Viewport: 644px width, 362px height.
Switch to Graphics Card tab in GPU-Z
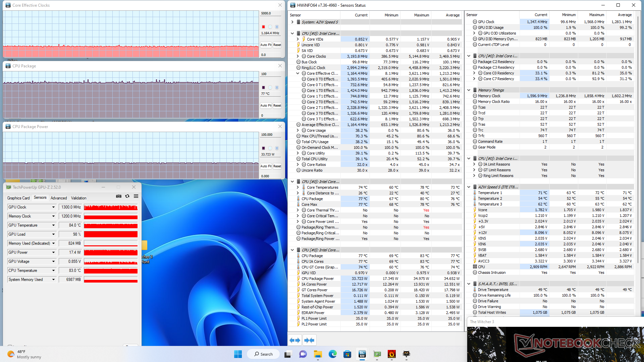click(18, 198)
